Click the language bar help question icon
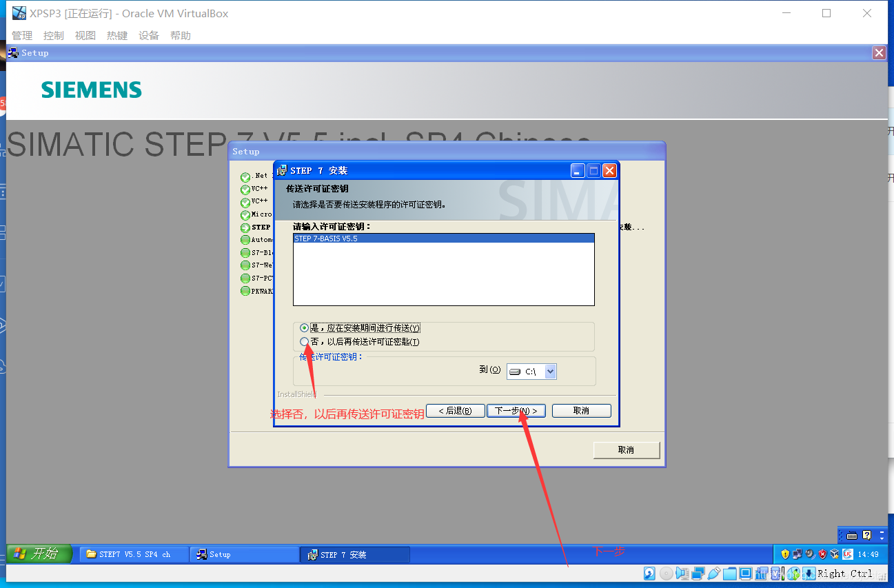Screen dimensions: 894x588 click(x=867, y=535)
